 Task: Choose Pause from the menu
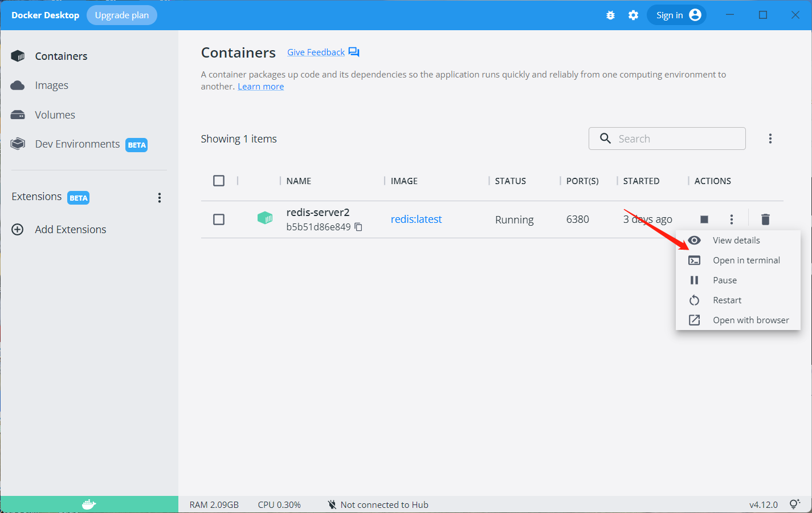(x=738, y=280)
